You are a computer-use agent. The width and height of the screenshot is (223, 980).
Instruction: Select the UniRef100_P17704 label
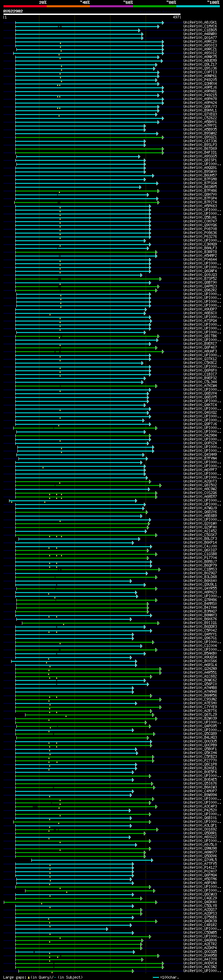200,558
